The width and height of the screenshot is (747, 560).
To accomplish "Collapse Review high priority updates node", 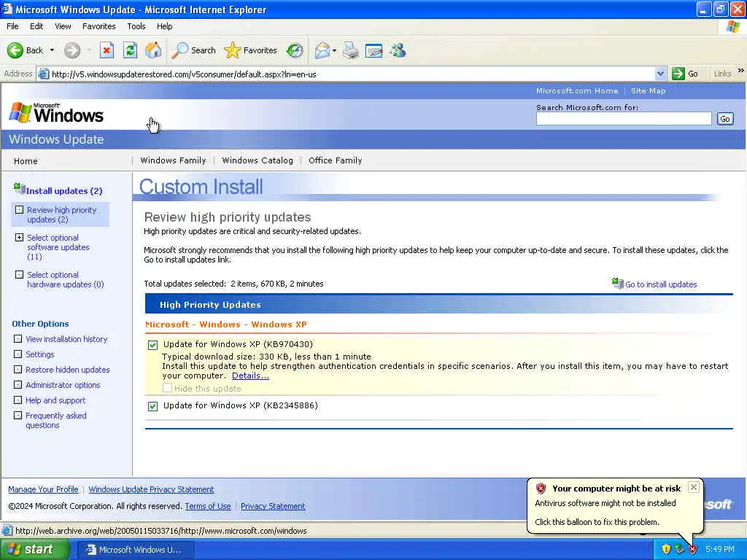I will (x=19, y=209).
